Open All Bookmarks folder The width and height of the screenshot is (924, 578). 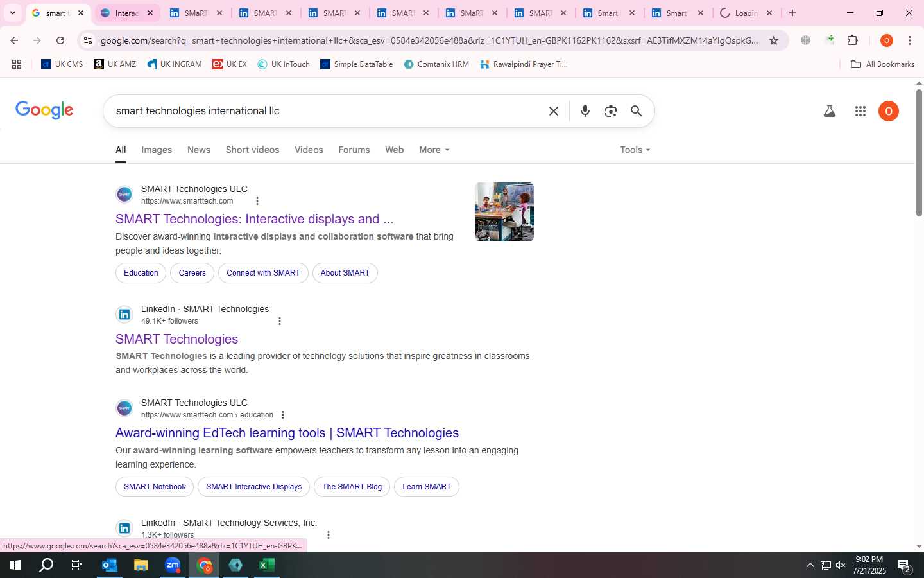click(882, 64)
